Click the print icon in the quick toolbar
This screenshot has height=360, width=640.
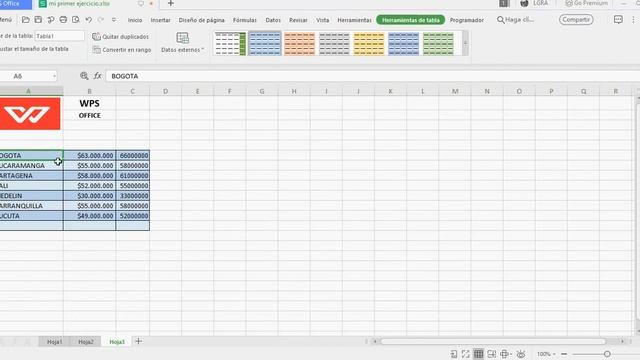63,20
